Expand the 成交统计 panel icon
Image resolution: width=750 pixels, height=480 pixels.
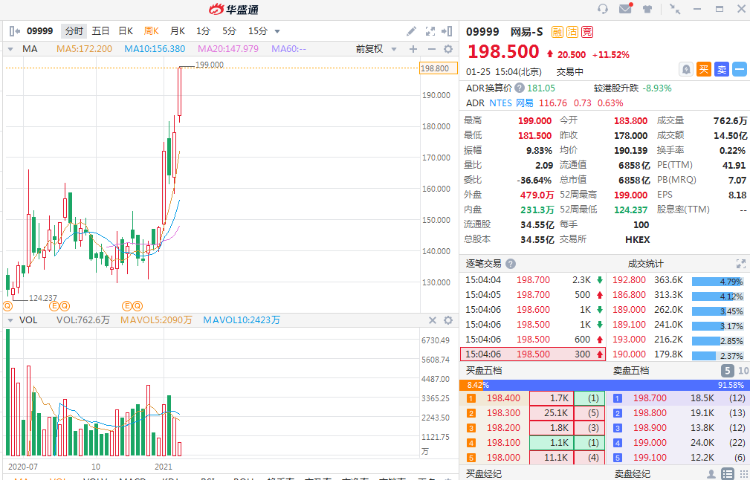pyautogui.click(x=741, y=263)
